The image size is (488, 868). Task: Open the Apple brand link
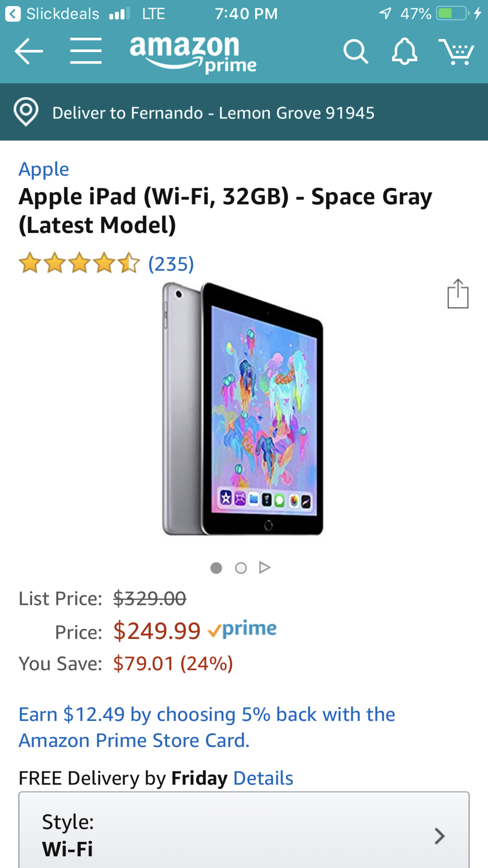[44, 169]
